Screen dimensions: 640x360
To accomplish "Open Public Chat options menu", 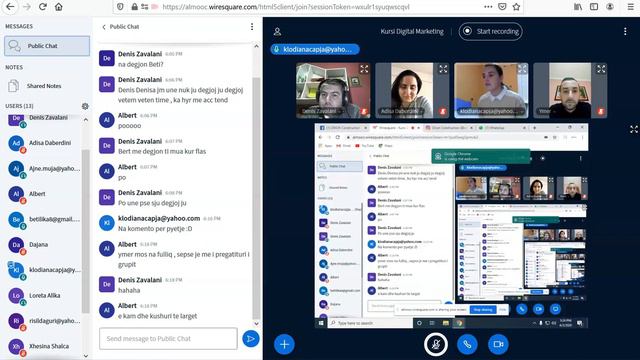I will (x=252, y=27).
